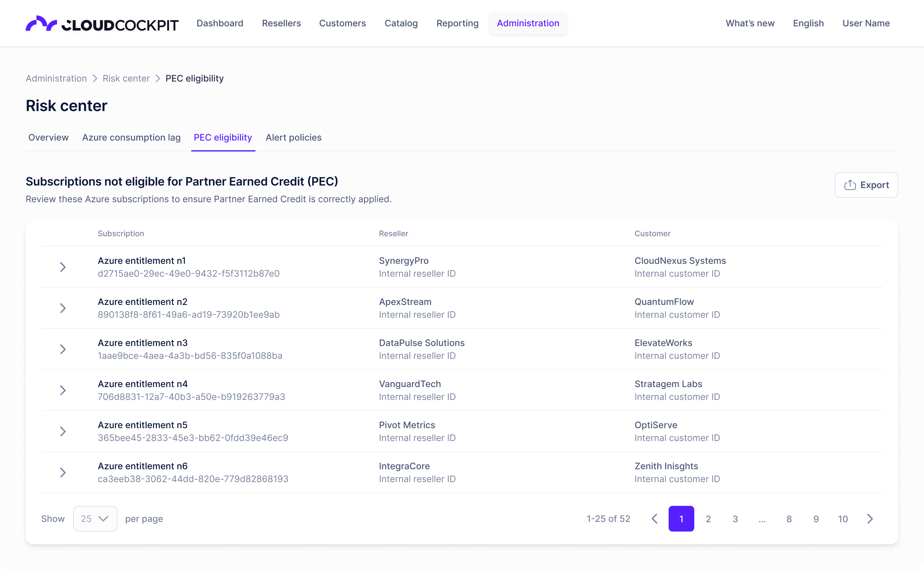The height and width of the screenshot is (571, 924).
Task: Click Administration breadcrumb link
Action: 56,78
